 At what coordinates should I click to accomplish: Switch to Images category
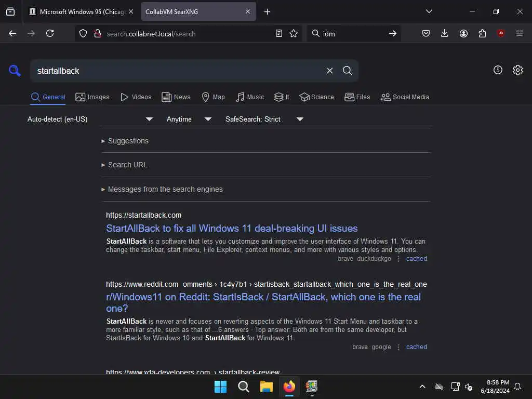(92, 97)
